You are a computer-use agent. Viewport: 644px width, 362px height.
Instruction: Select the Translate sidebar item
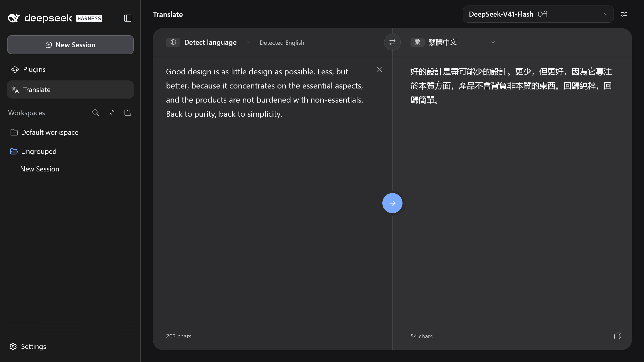pos(70,89)
